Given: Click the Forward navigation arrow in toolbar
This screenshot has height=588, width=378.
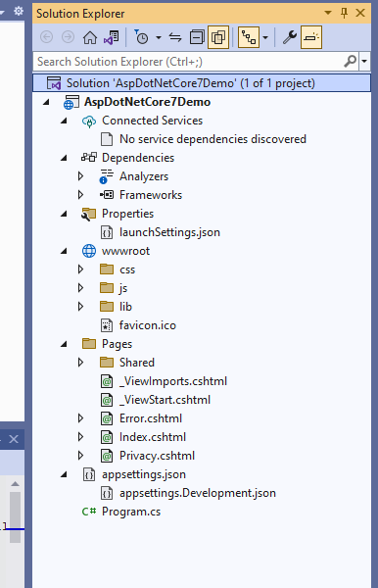Looking at the screenshot, I should point(68,37).
